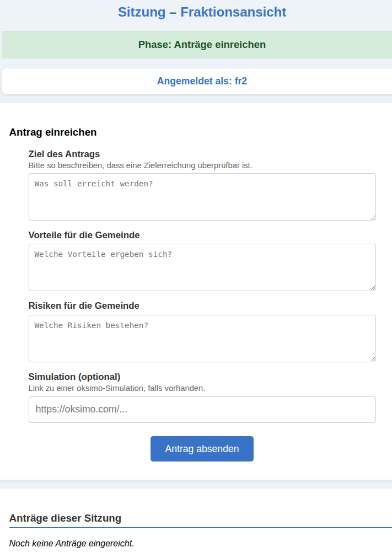392x558 pixels.
Task: Click the hint text about verifiable goal description
Action: pyautogui.click(x=140, y=165)
